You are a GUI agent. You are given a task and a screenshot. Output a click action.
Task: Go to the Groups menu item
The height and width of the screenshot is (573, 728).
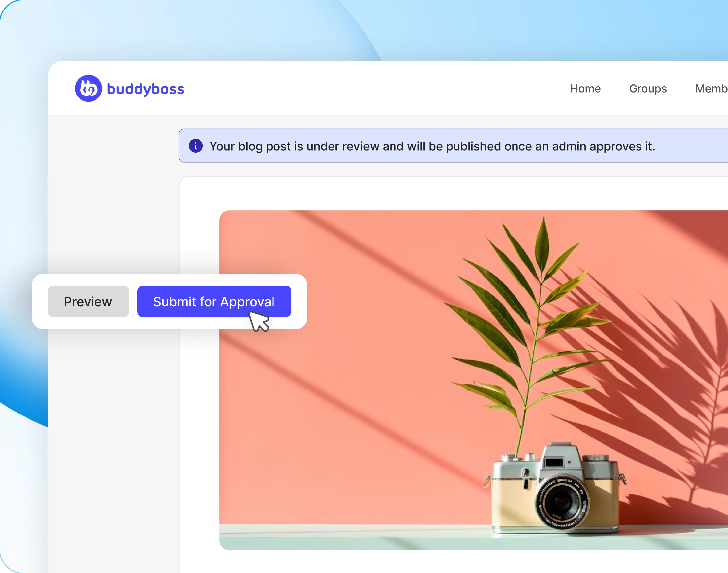tap(648, 89)
